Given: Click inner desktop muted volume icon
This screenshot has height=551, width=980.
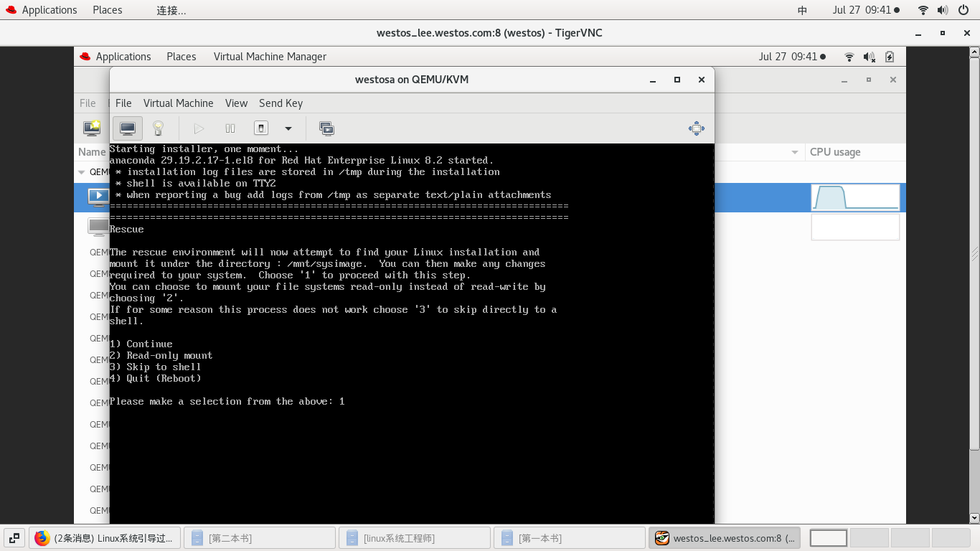Looking at the screenshot, I should [x=870, y=57].
